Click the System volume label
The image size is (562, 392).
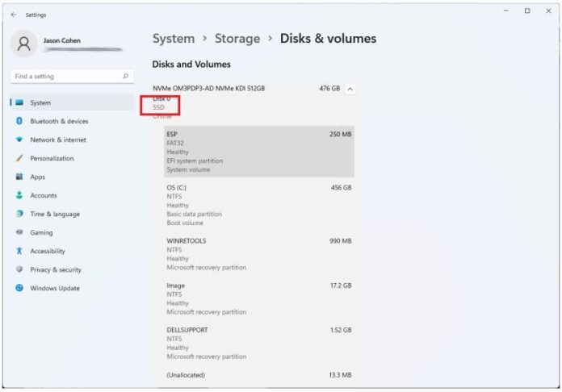click(x=188, y=169)
